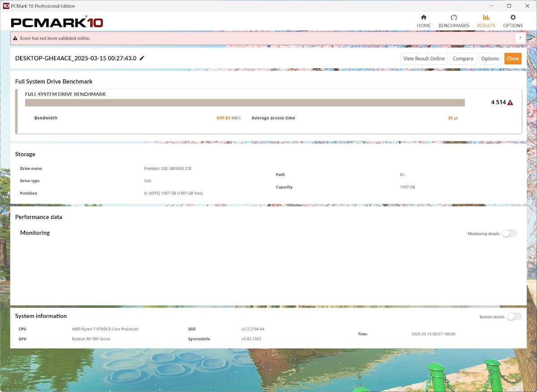
Task: Click the Predator SSD GM9000 2TB drive name
Action: 168,169
